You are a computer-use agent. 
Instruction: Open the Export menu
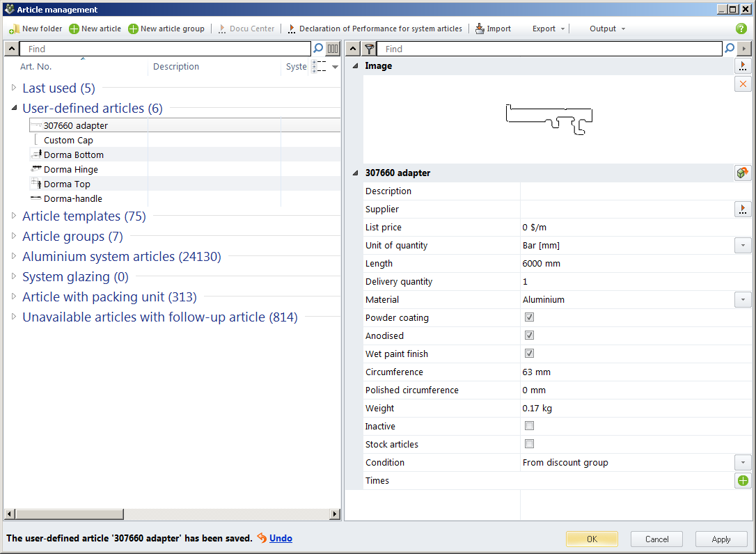click(549, 29)
